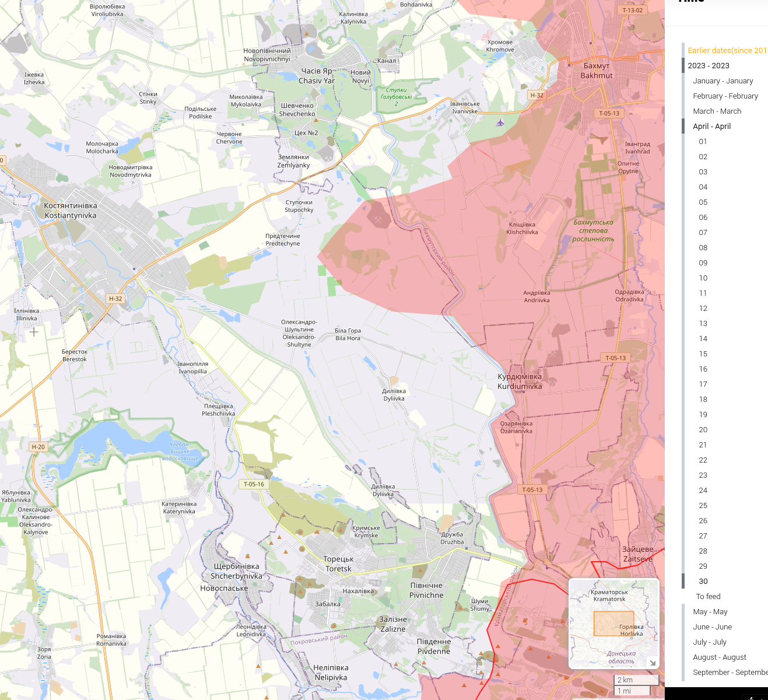Click the Odradivka village label
Screen dimensions: 768x700
(629, 296)
